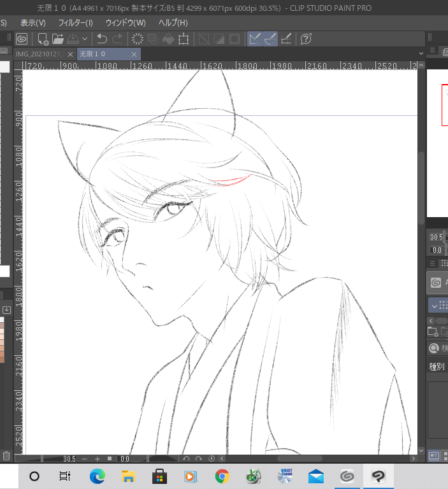Click horizontal scrollbar right arrow
Screen dimensions: 448x489
pos(414,458)
